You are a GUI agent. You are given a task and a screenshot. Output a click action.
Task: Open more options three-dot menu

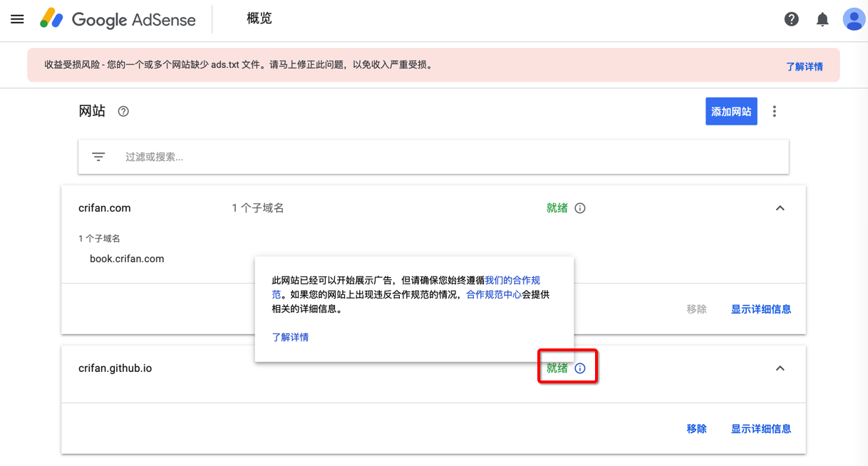775,111
